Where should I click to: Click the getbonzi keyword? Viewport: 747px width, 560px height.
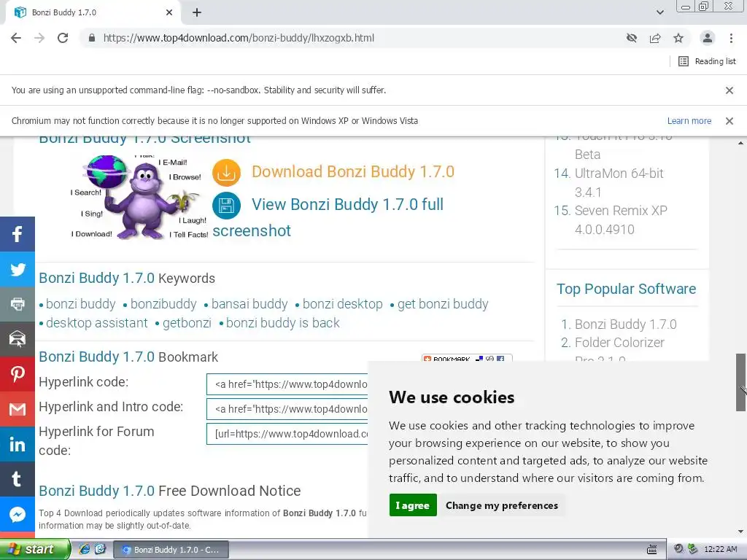pyautogui.click(x=187, y=323)
